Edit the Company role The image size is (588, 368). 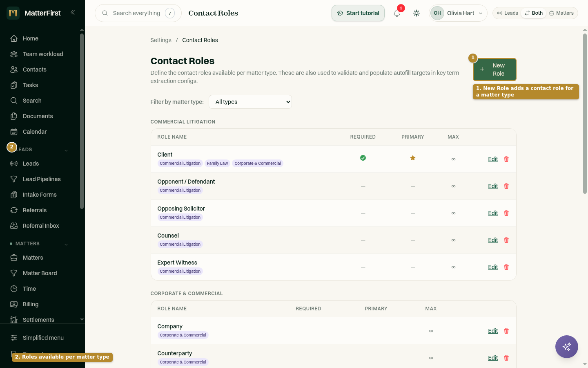(x=493, y=331)
